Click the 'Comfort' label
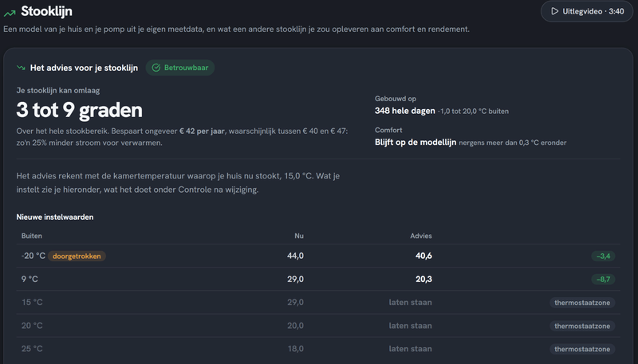This screenshot has width=638, height=364. (388, 130)
